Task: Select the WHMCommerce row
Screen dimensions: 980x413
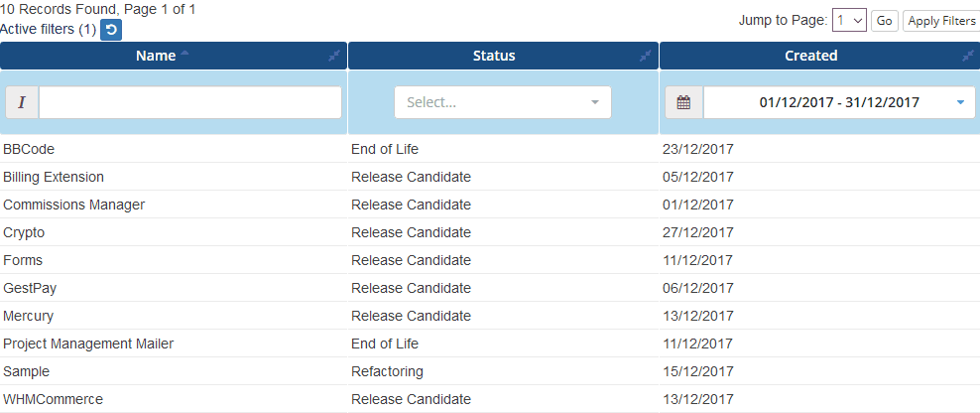Action: (x=490, y=399)
